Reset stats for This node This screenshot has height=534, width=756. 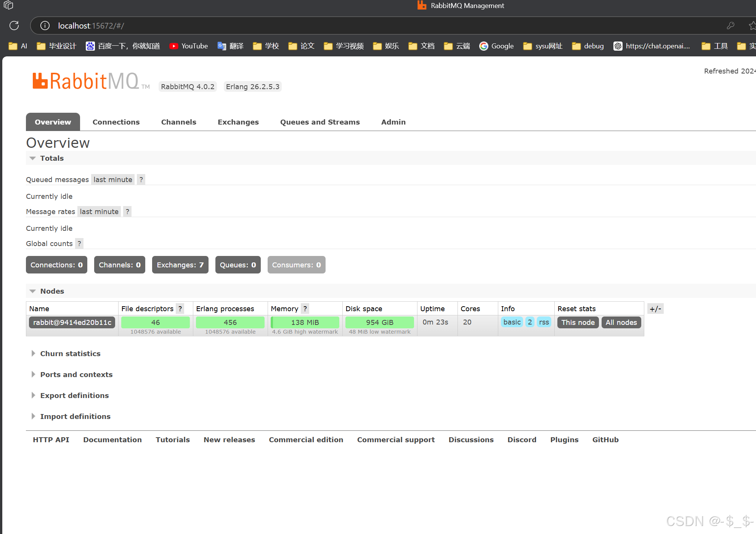[x=578, y=322]
